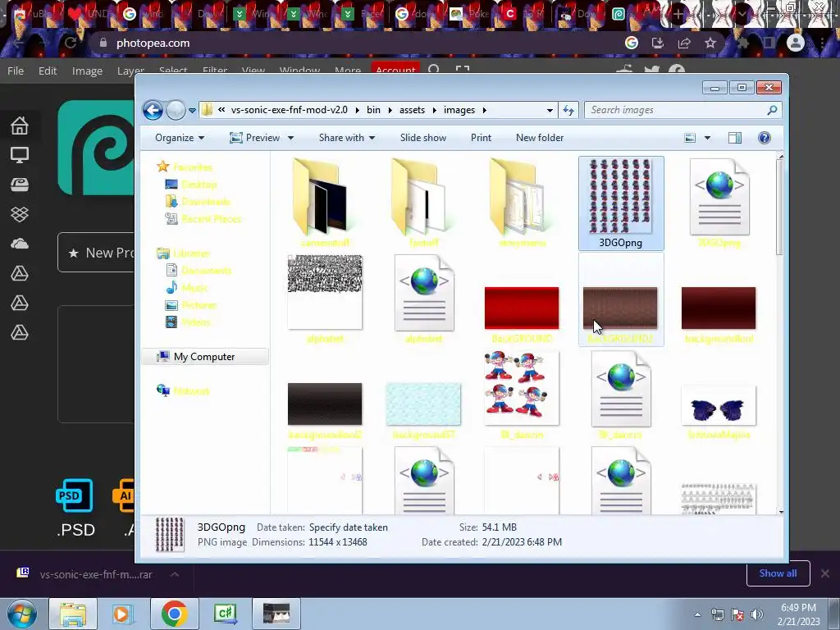Viewport: 840px width, 630px height.
Task: Open recent locations dropdown beside forward arrow
Action: point(192,111)
